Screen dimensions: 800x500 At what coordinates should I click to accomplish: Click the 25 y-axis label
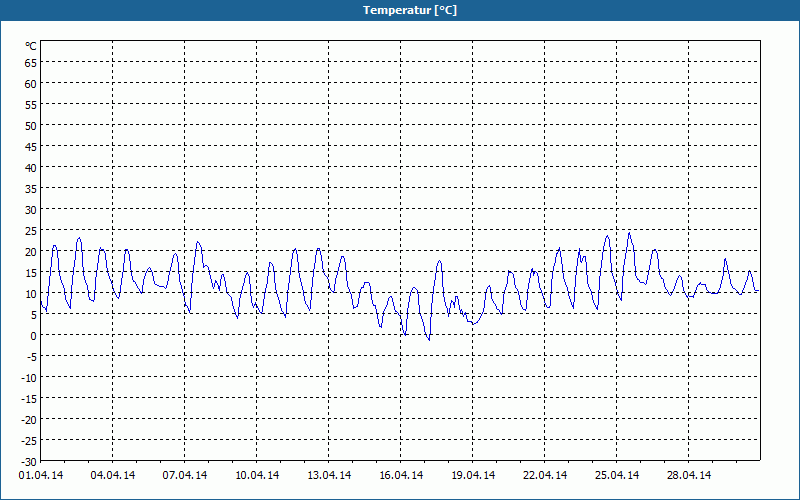point(31,231)
